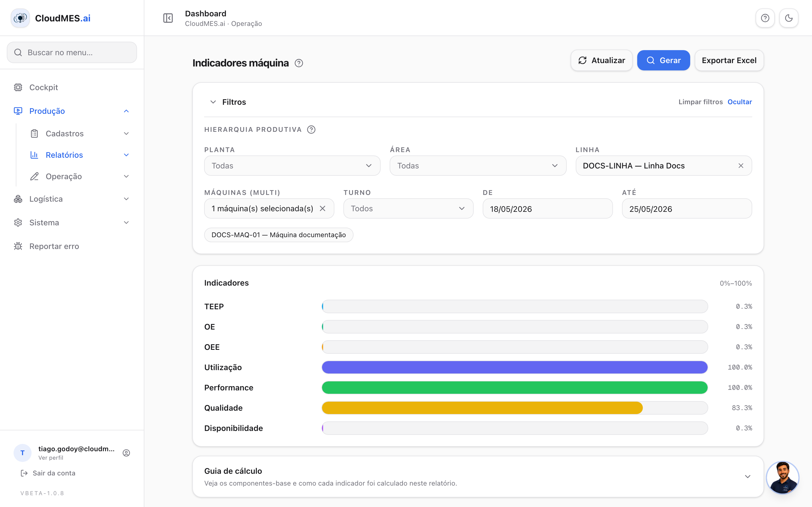This screenshot has height=507, width=812.
Task: Clear the DOCS-LINHA line selection
Action: click(741, 166)
